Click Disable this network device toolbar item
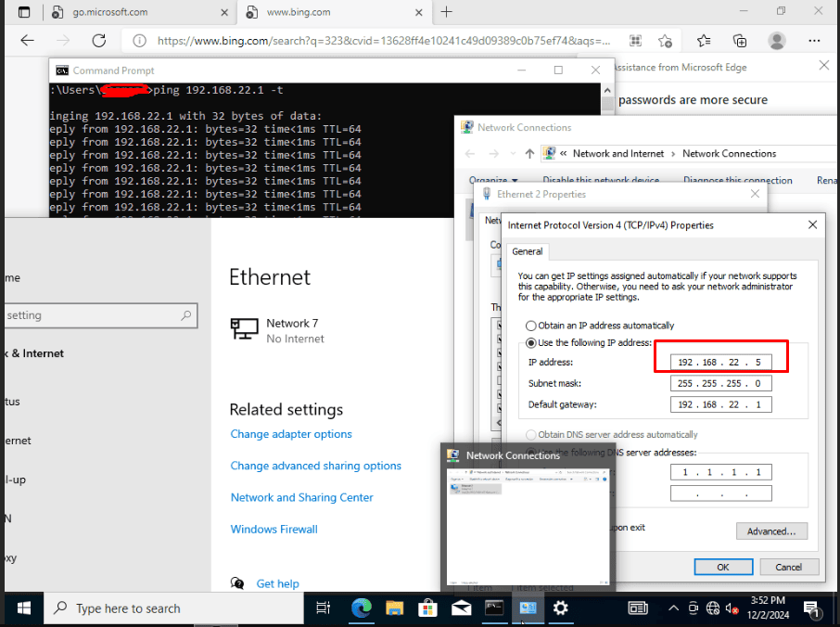 (601, 180)
